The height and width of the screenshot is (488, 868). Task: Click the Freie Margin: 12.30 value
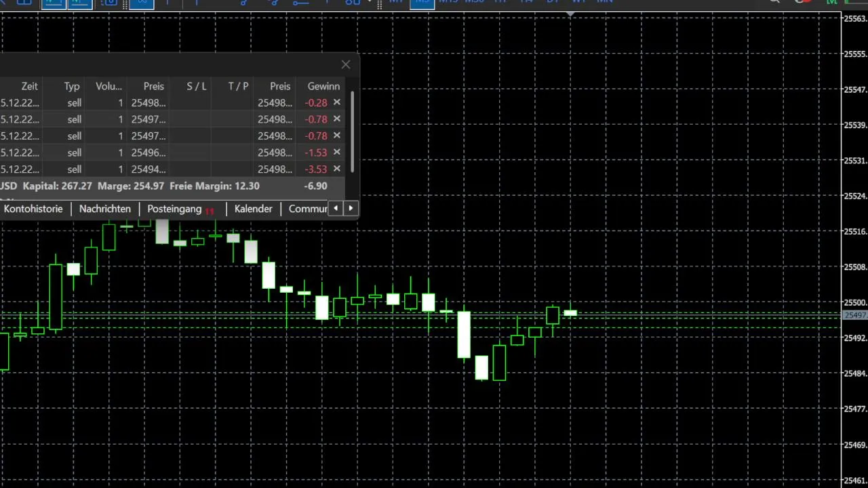(x=214, y=186)
